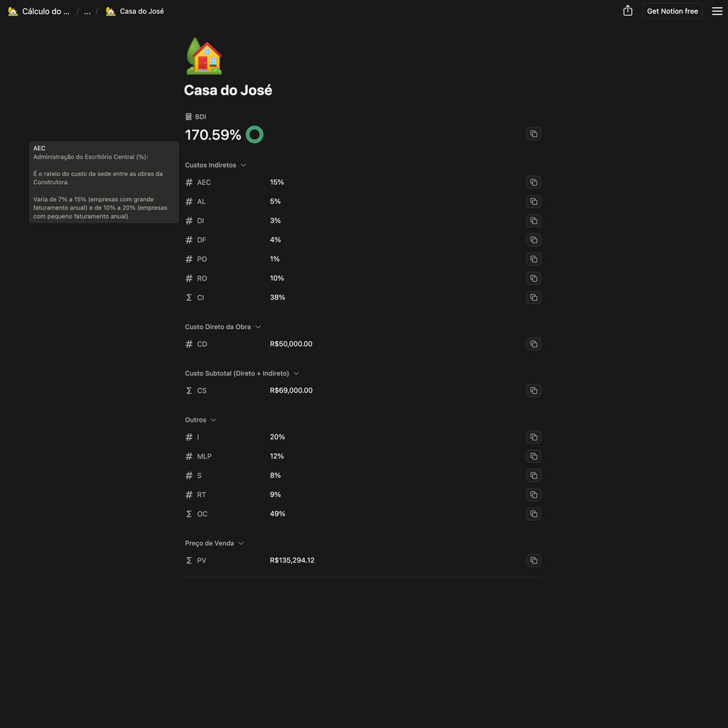728x728 pixels.
Task: Click Get Notion free button
Action: point(672,11)
